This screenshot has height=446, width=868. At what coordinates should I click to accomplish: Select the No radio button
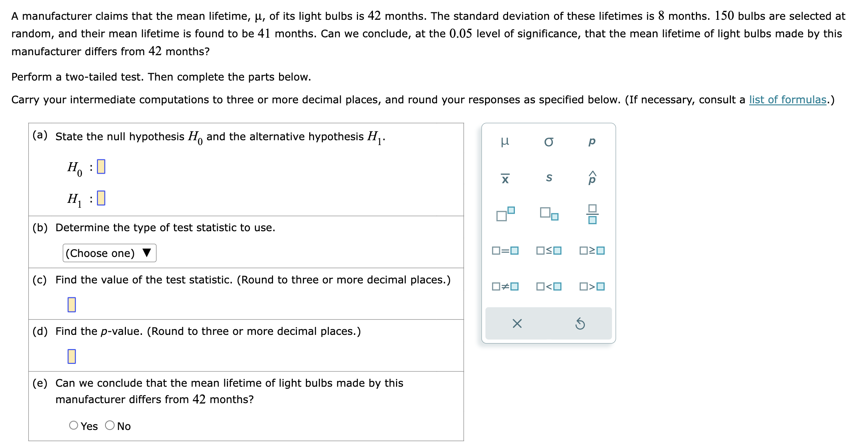(110, 425)
